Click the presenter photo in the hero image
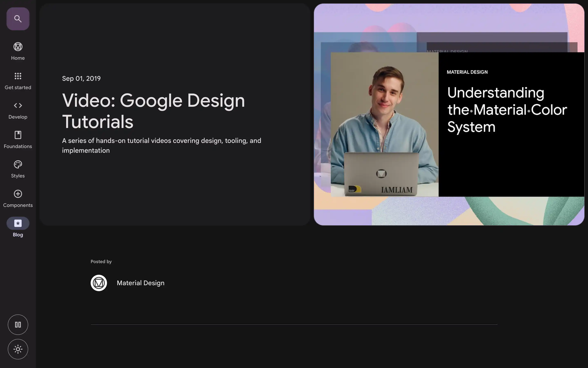 pos(385,124)
